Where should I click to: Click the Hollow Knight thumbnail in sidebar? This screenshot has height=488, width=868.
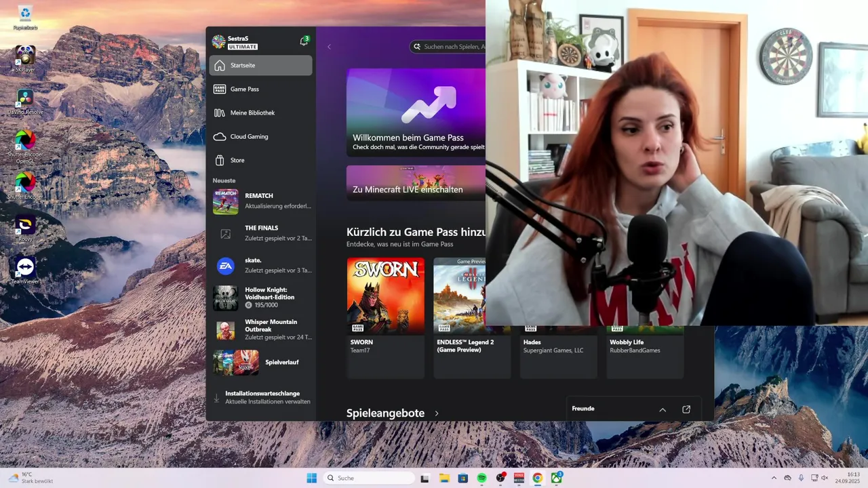pos(225,298)
